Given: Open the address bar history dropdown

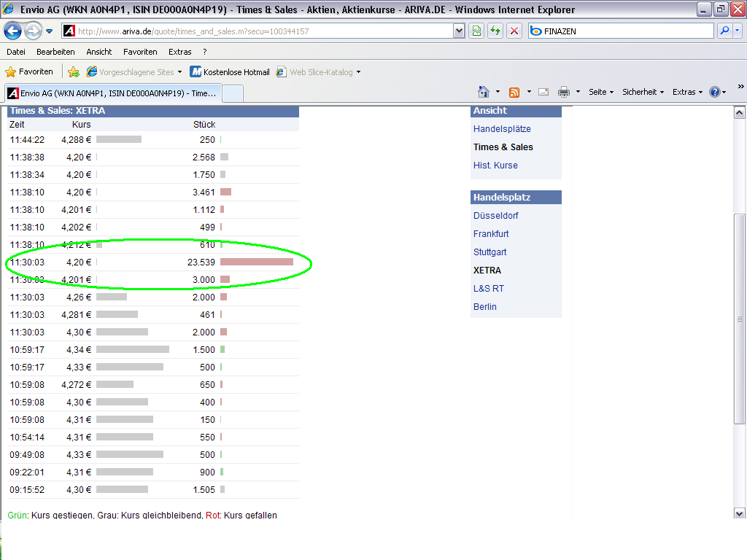Looking at the screenshot, I should [x=459, y=31].
